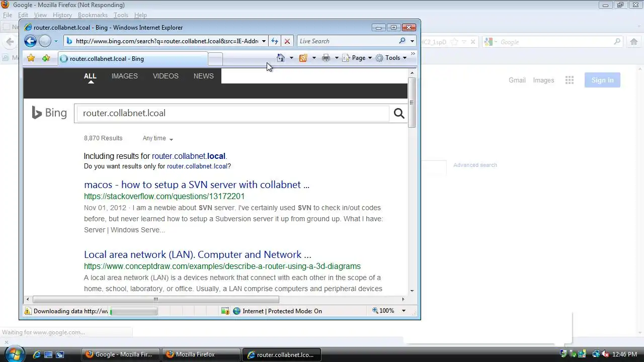
Task: Open the Any time filter dropdown
Action: [x=157, y=138]
